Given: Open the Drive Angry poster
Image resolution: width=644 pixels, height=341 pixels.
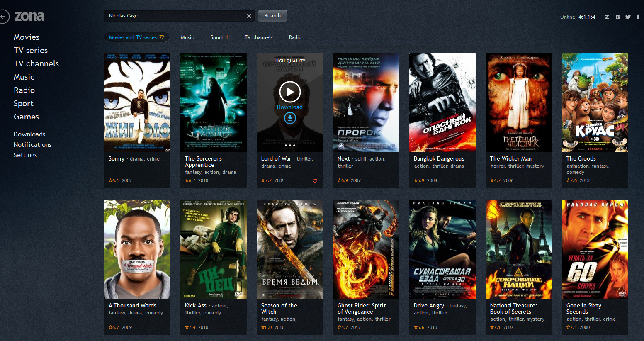Looking at the screenshot, I should click(x=442, y=249).
